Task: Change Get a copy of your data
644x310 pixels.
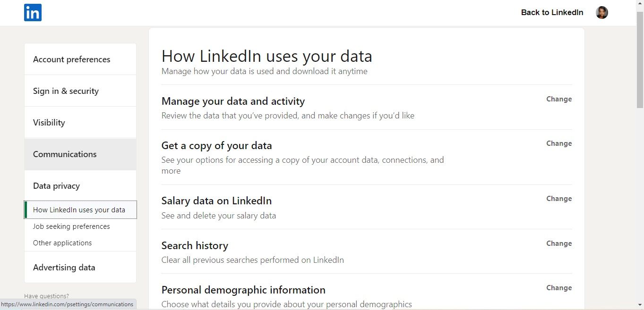Action: tap(559, 143)
